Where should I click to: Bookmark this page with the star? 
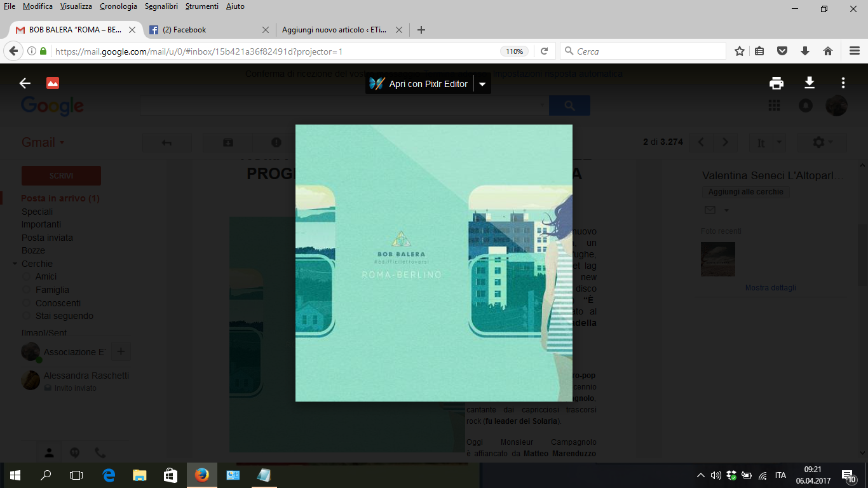pyautogui.click(x=740, y=51)
